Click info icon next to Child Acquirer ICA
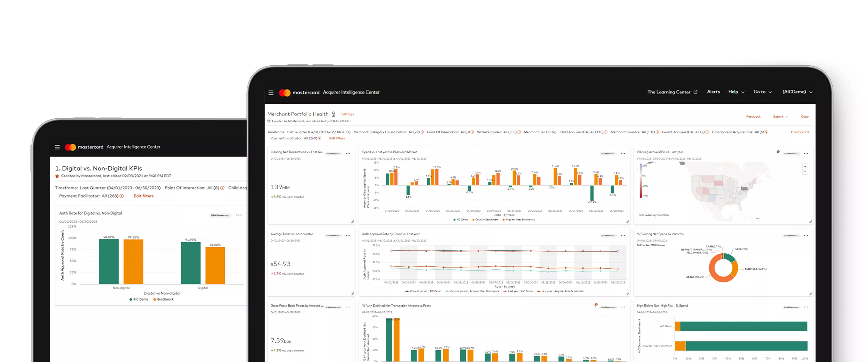This screenshot has height=362, width=868. (606, 132)
